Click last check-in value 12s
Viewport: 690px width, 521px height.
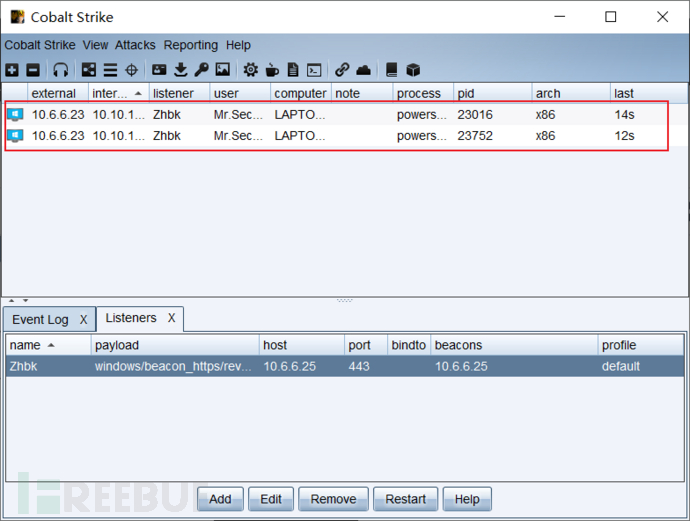624,136
